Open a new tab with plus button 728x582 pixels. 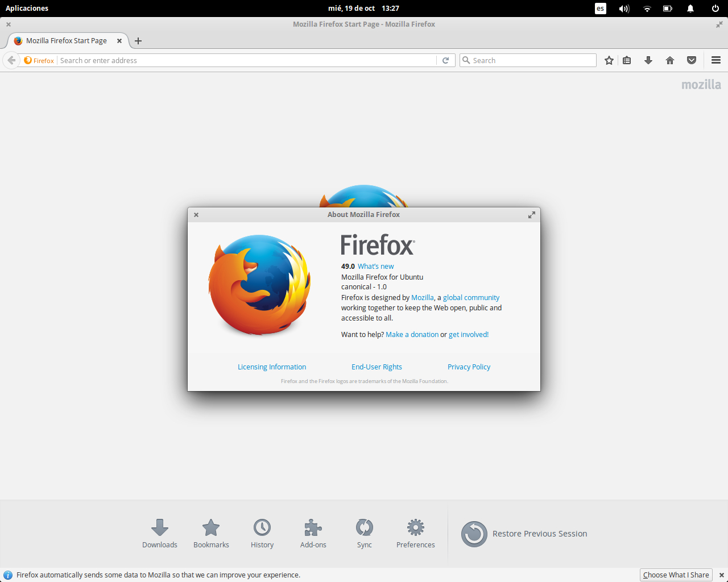point(138,41)
